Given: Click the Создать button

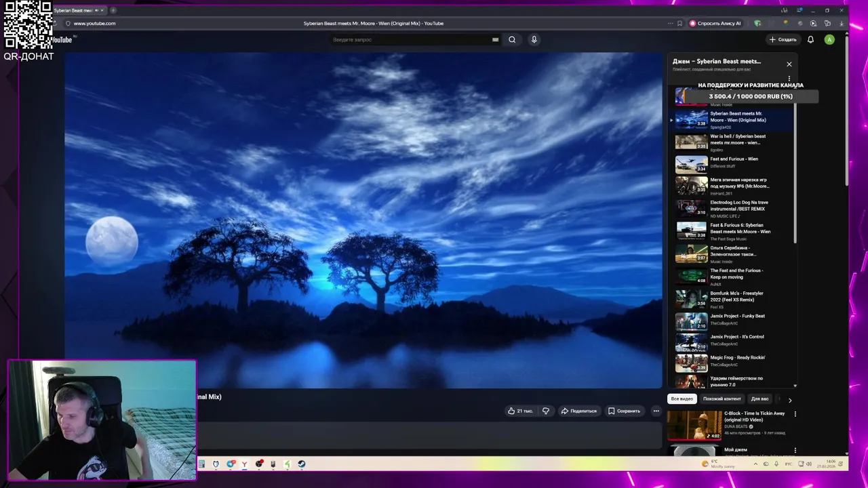Looking at the screenshot, I should click(783, 39).
